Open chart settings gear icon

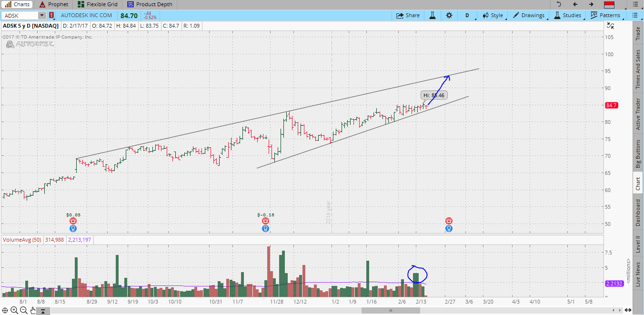(x=449, y=15)
